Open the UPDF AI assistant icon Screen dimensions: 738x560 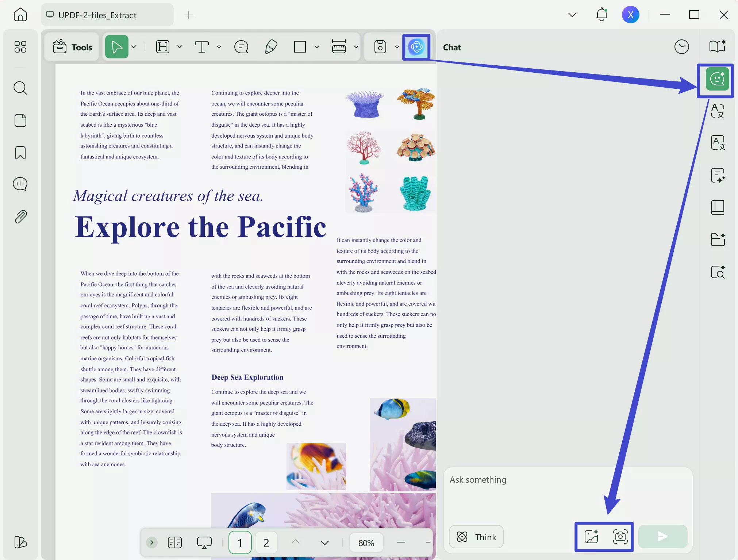pyautogui.click(x=416, y=47)
